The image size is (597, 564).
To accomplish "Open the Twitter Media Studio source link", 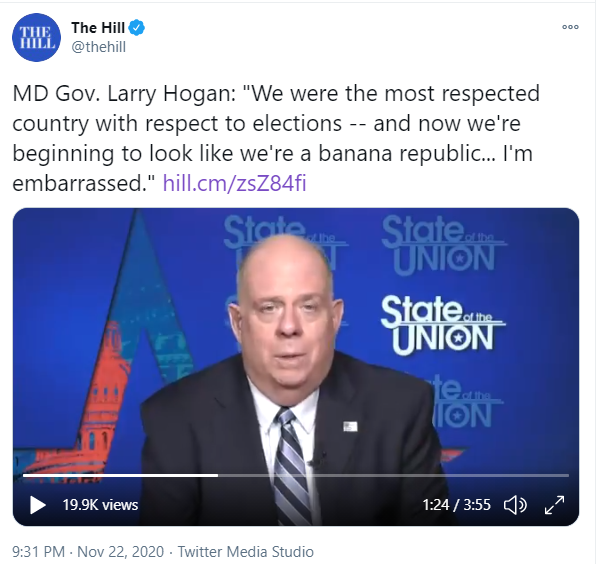I will coord(246,552).
